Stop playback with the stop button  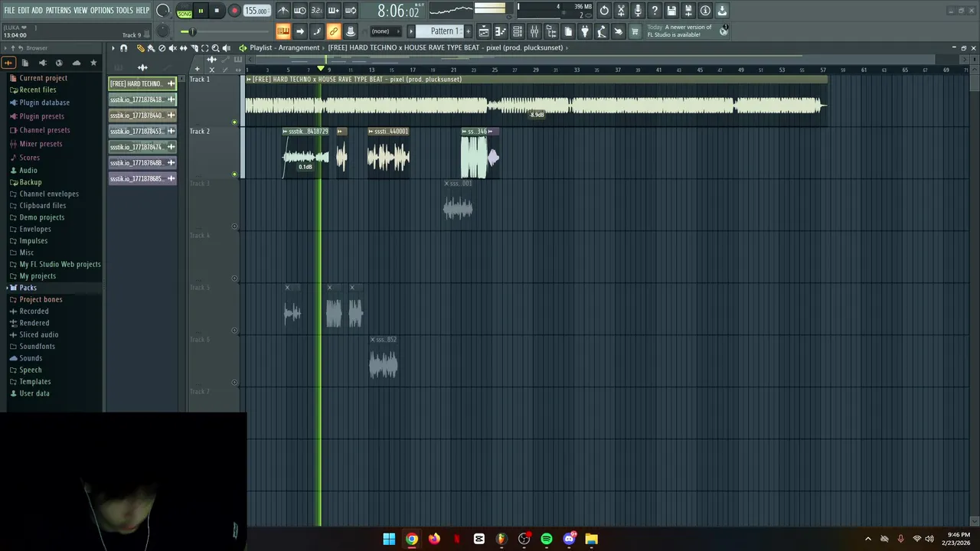217,11
